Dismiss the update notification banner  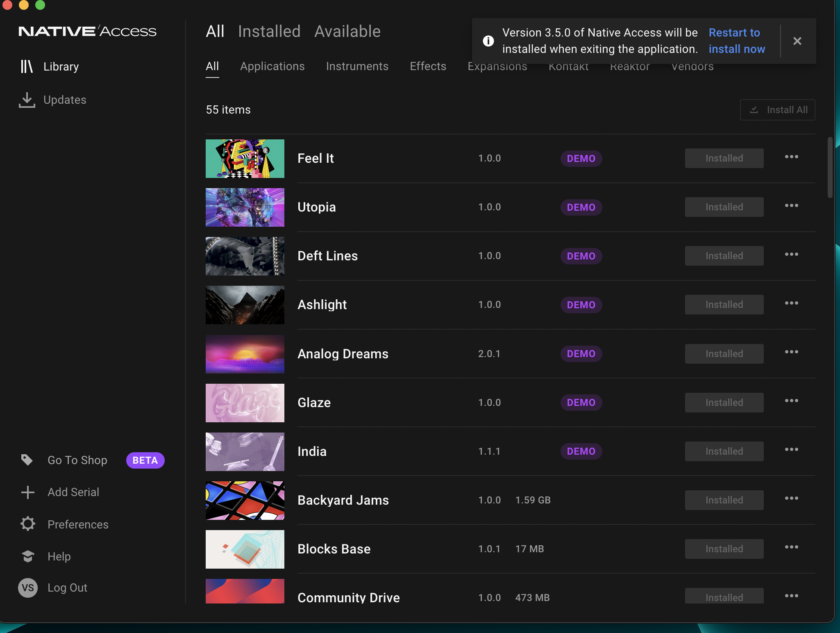(x=797, y=41)
